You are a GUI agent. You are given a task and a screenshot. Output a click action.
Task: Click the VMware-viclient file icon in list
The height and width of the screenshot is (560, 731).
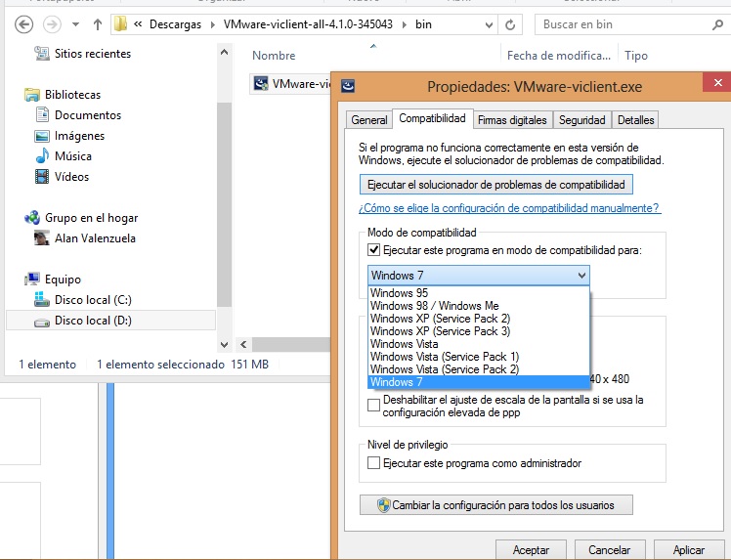pyautogui.click(x=261, y=84)
